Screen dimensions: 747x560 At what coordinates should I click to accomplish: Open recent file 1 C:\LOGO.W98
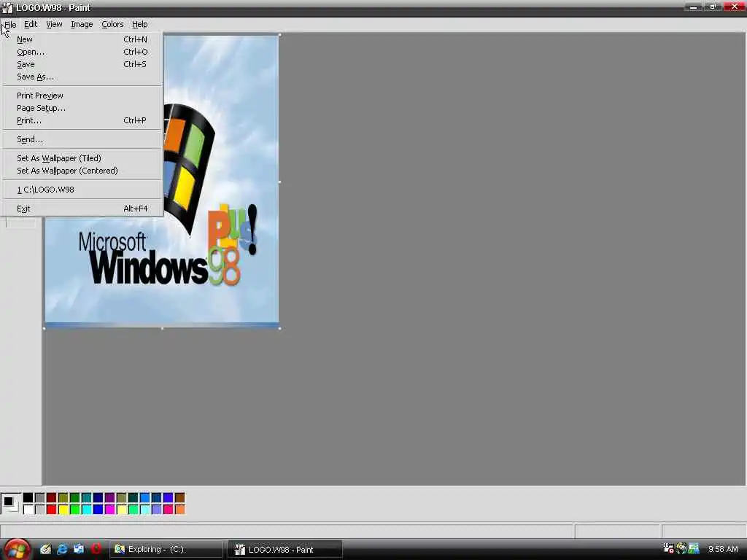82,190
